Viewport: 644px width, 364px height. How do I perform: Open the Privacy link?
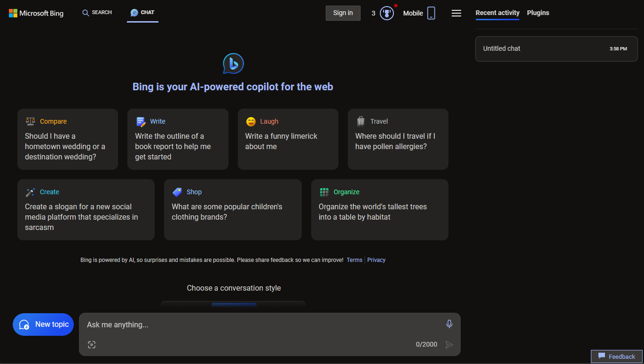click(377, 260)
